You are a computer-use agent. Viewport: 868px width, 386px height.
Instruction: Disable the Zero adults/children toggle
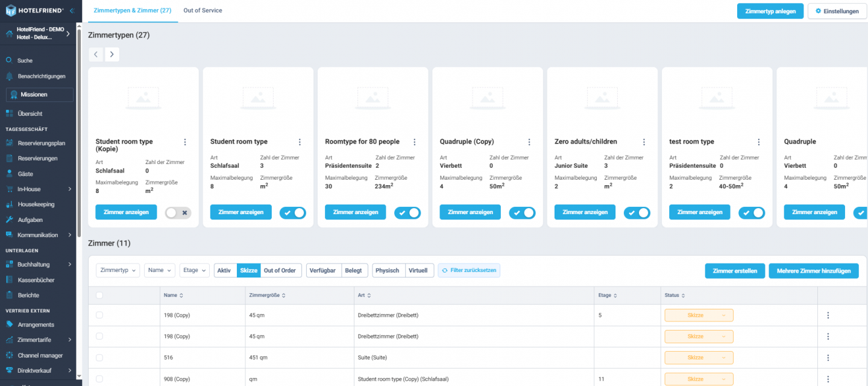tap(637, 212)
